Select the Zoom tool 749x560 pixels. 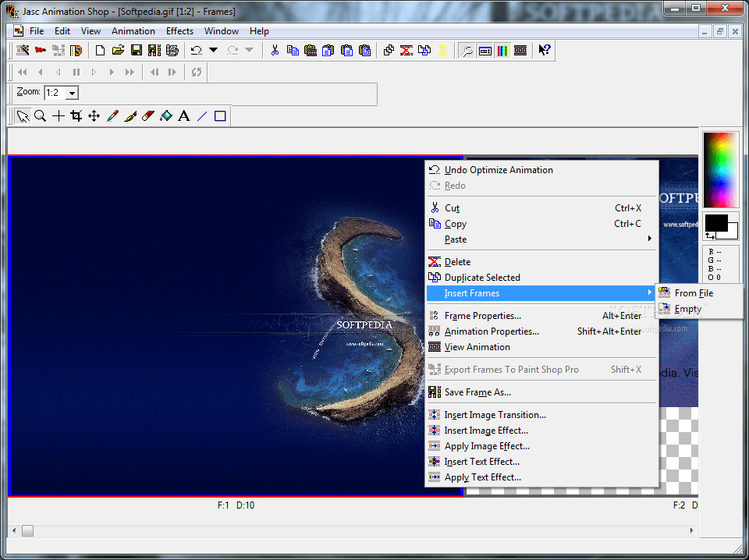tap(40, 115)
